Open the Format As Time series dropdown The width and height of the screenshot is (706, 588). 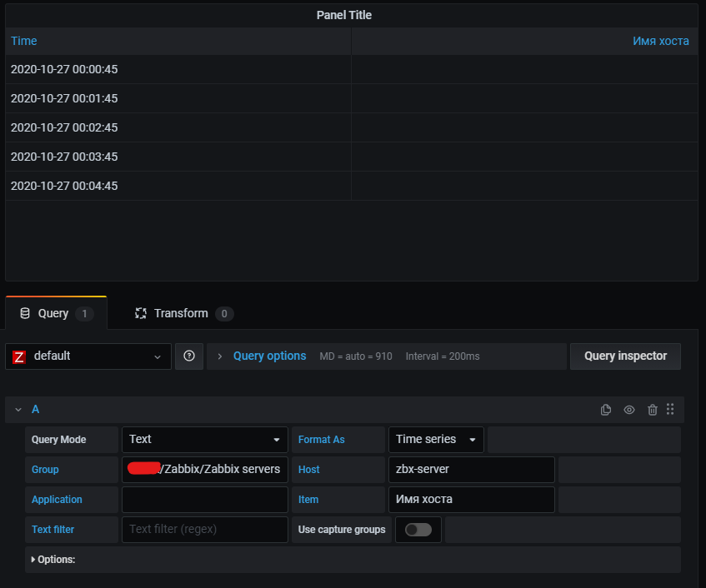click(436, 440)
